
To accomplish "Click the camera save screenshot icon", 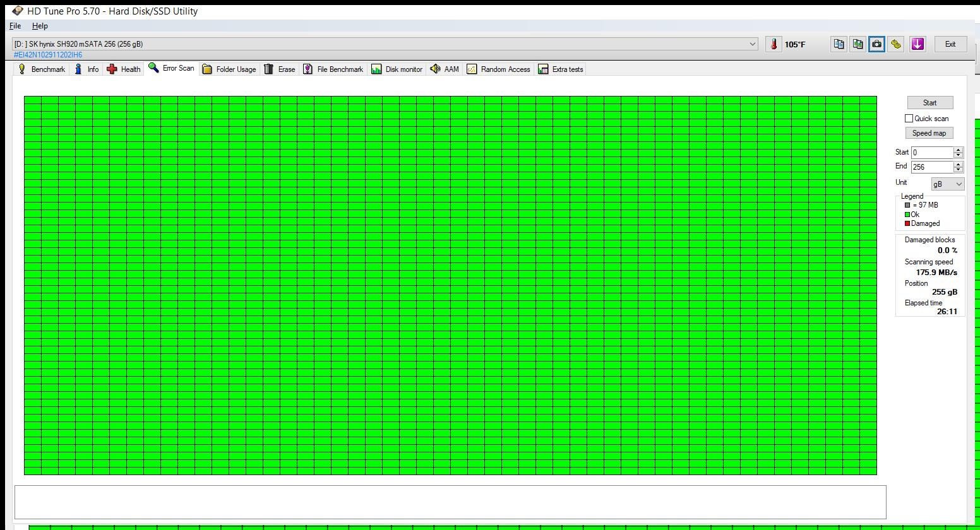I will 876,44.
